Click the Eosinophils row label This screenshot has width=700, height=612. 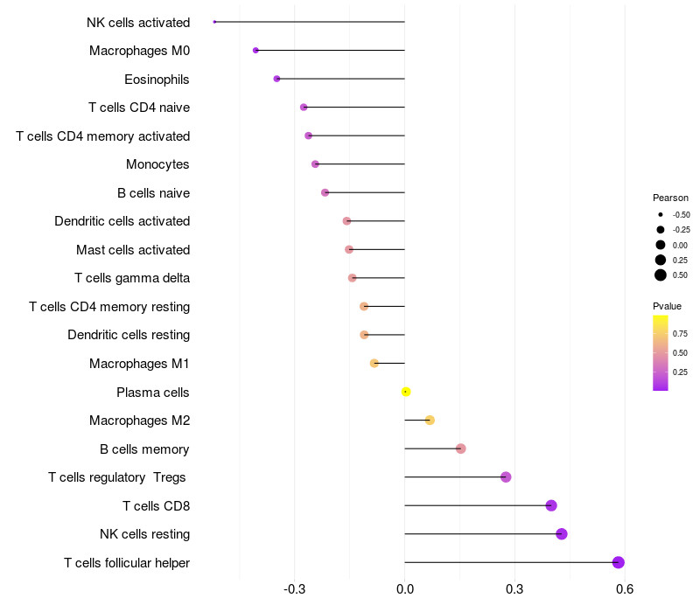click(157, 80)
